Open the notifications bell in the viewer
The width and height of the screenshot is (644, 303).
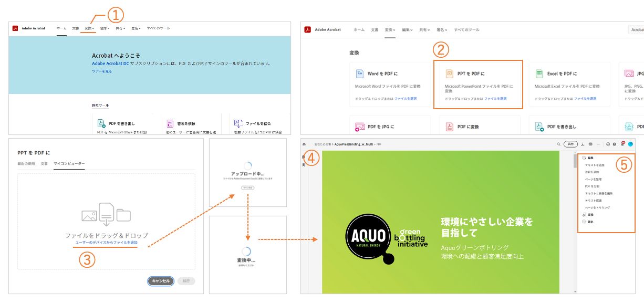click(x=622, y=144)
